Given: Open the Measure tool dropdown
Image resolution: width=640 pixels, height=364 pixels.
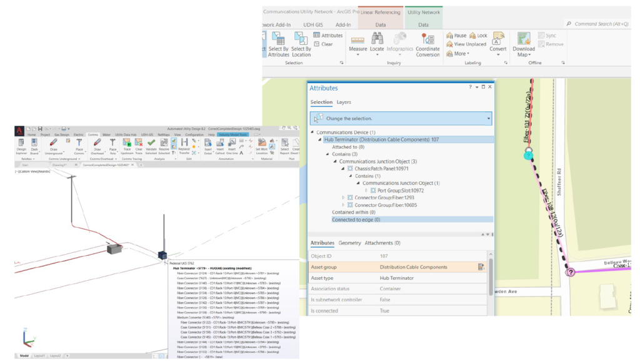Looking at the screenshot, I should (x=357, y=54).
